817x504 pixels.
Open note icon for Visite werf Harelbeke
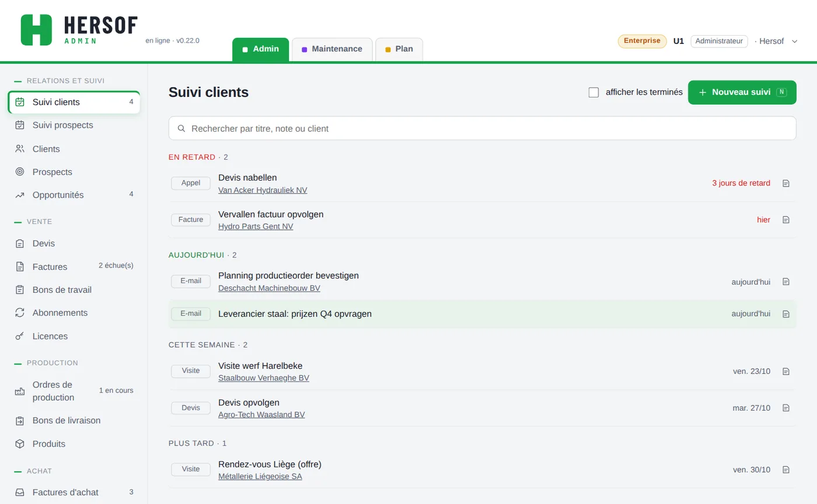[786, 372]
